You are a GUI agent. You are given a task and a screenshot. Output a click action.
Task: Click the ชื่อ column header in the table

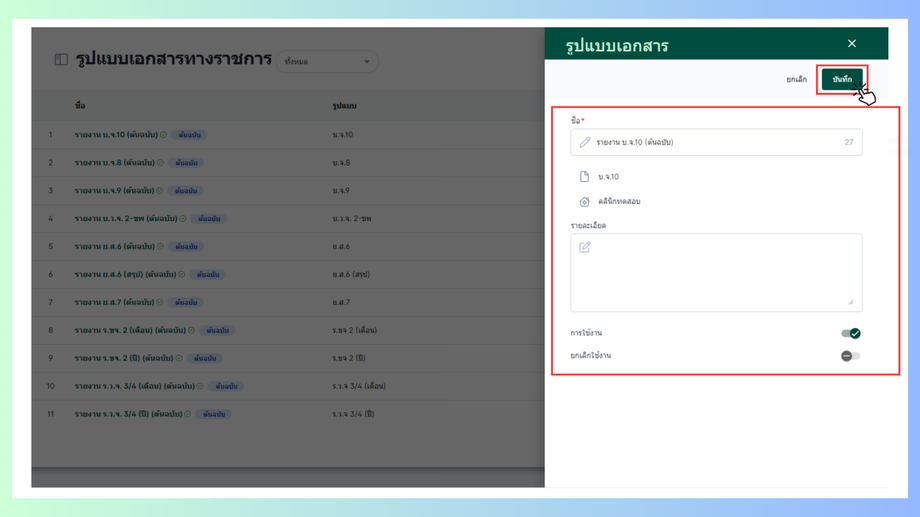click(80, 106)
